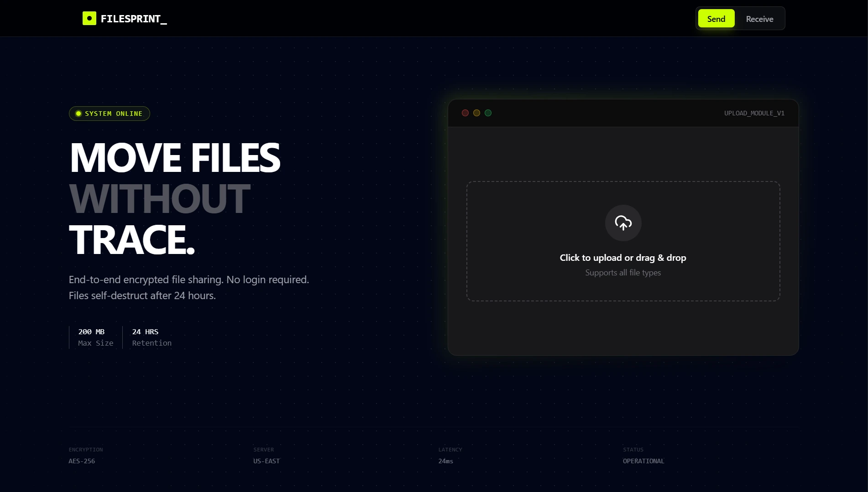Click the green status dot in SYSTEM ONLINE badge

point(78,114)
